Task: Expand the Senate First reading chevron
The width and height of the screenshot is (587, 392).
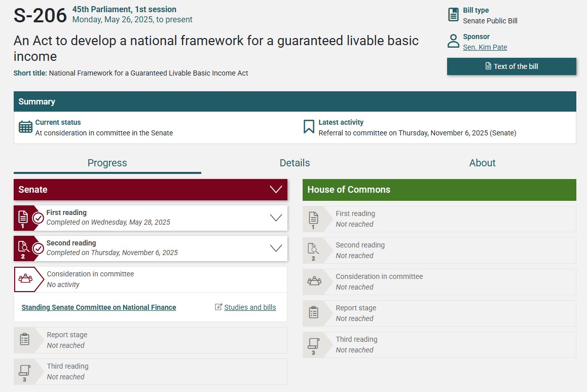Action: (x=276, y=218)
